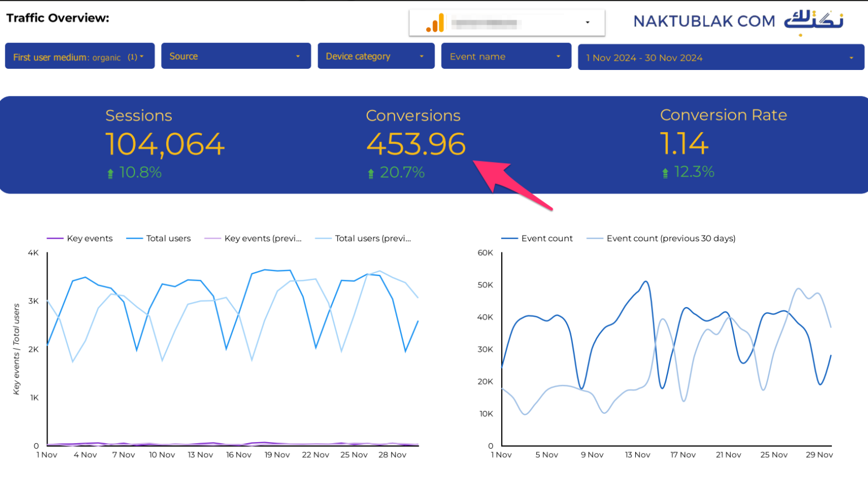
Task: Click the green up arrow under Conversion Rate
Action: coord(665,173)
